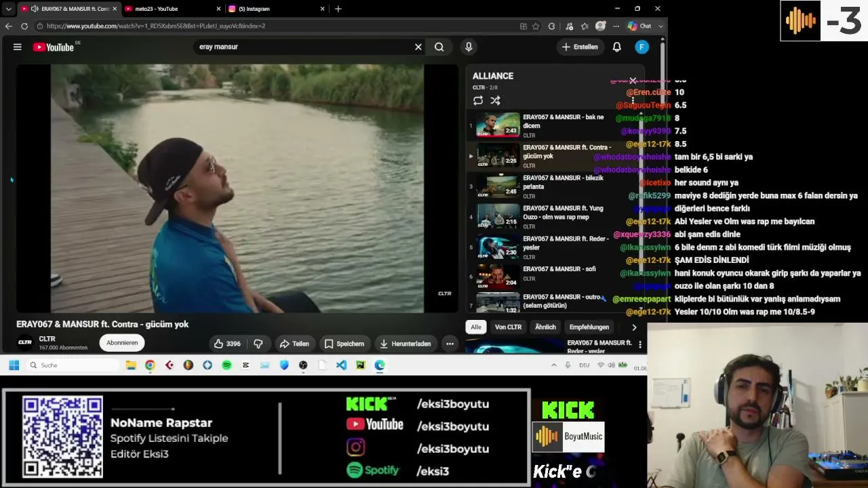Screen dimensions: 868x488
Task: Filter by Von CLTR chip
Action: coord(508,327)
